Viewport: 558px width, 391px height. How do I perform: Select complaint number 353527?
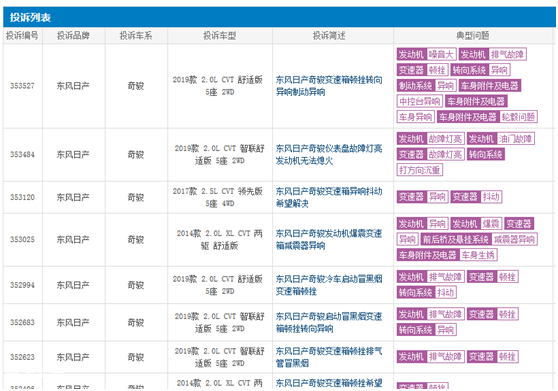[22, 86]
